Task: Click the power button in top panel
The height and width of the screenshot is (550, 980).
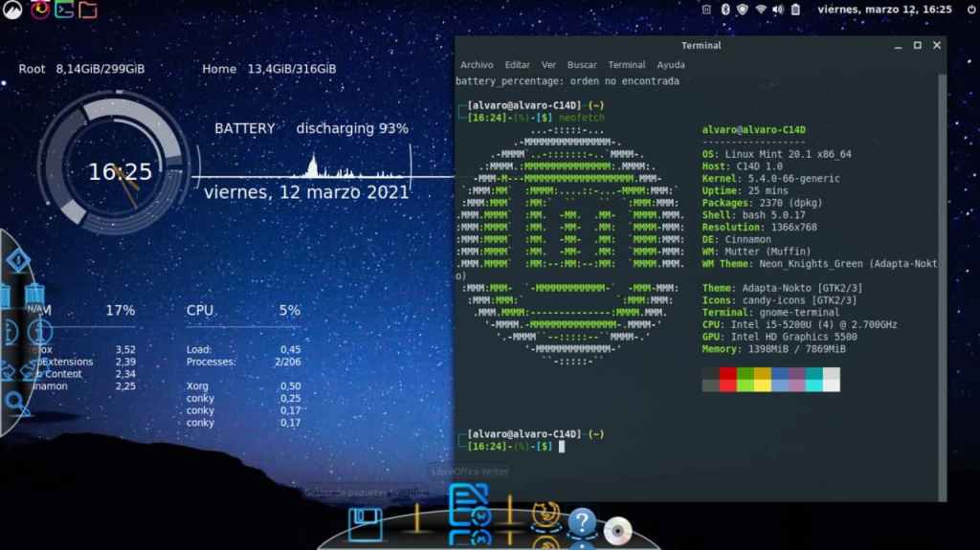Action: tap(971, 10)
